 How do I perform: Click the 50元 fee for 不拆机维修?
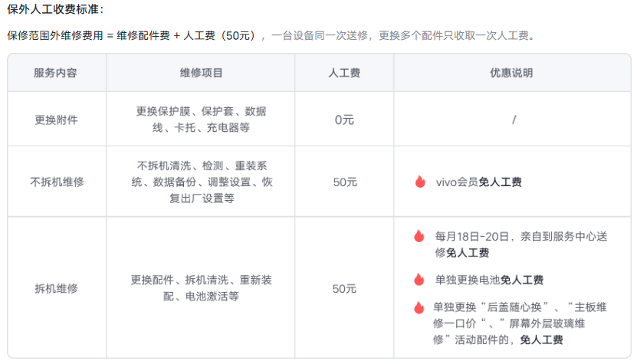tap(344, 182)
